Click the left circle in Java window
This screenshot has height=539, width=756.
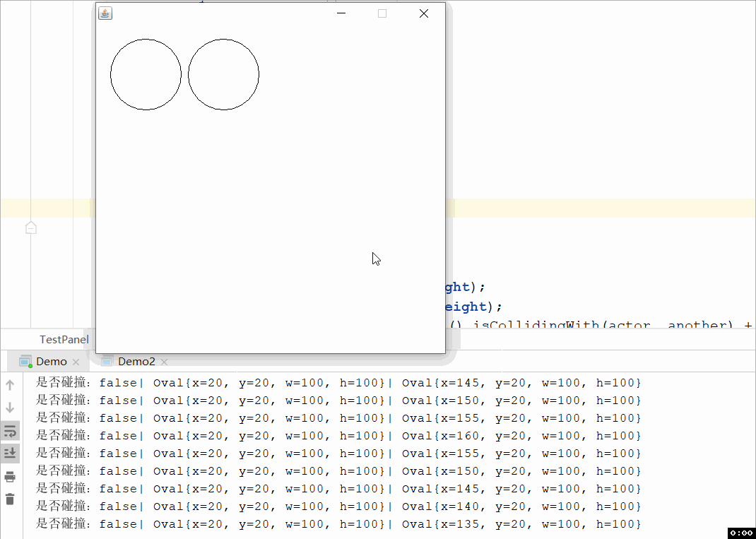(x=146, y=74)
